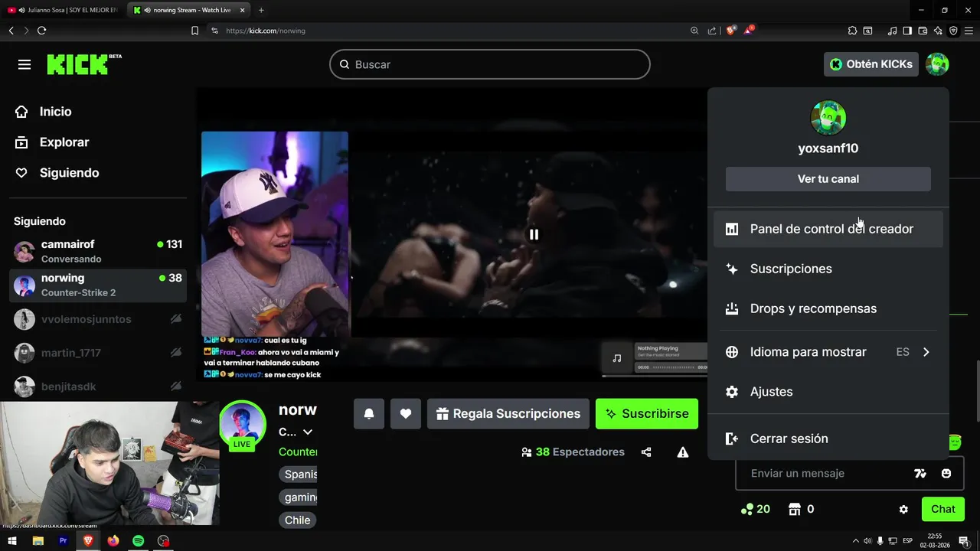Click the report warning triangle icon
980x551 pixels.
pos(683,452)
